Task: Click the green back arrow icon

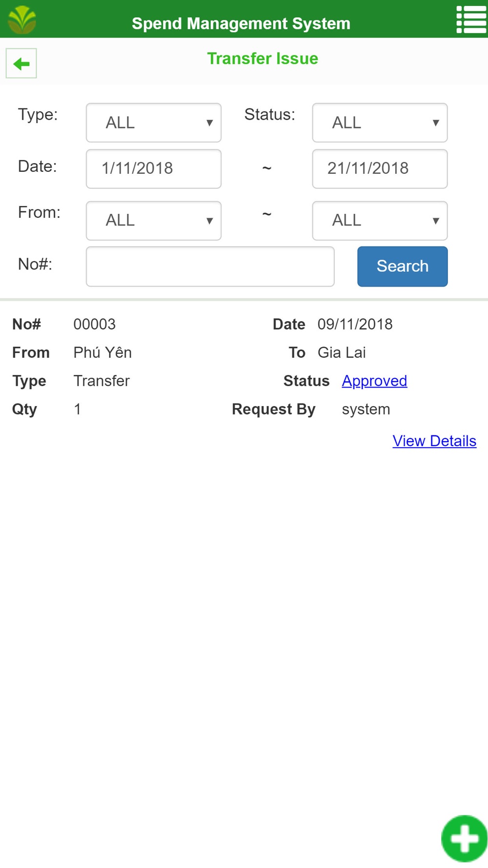Action: coord(21,63)
